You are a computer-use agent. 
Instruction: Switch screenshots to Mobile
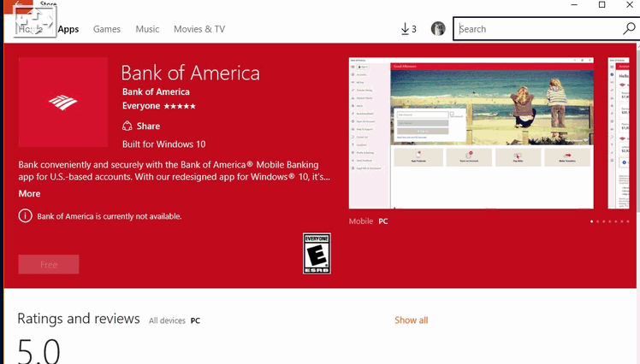tap(361, 221)
